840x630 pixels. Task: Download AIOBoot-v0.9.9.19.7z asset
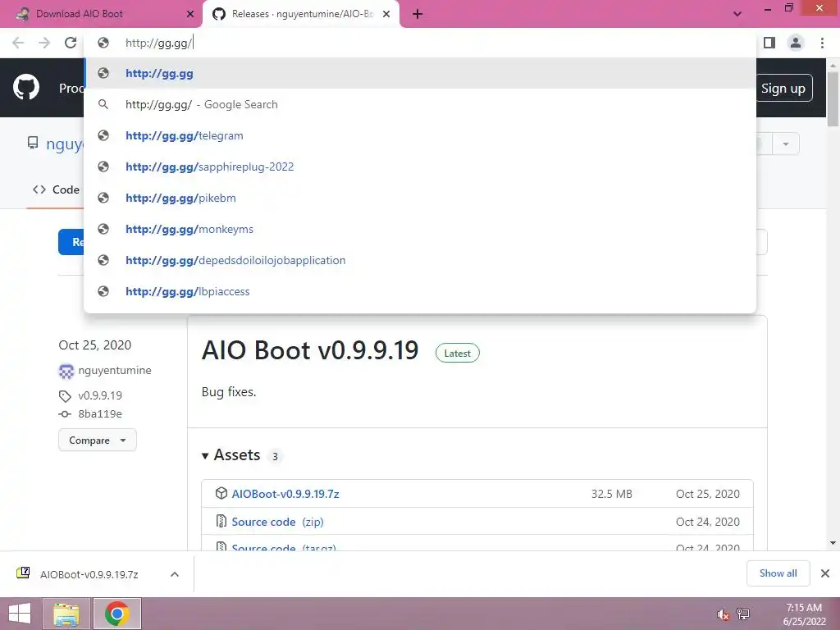[x=285, y=494]
